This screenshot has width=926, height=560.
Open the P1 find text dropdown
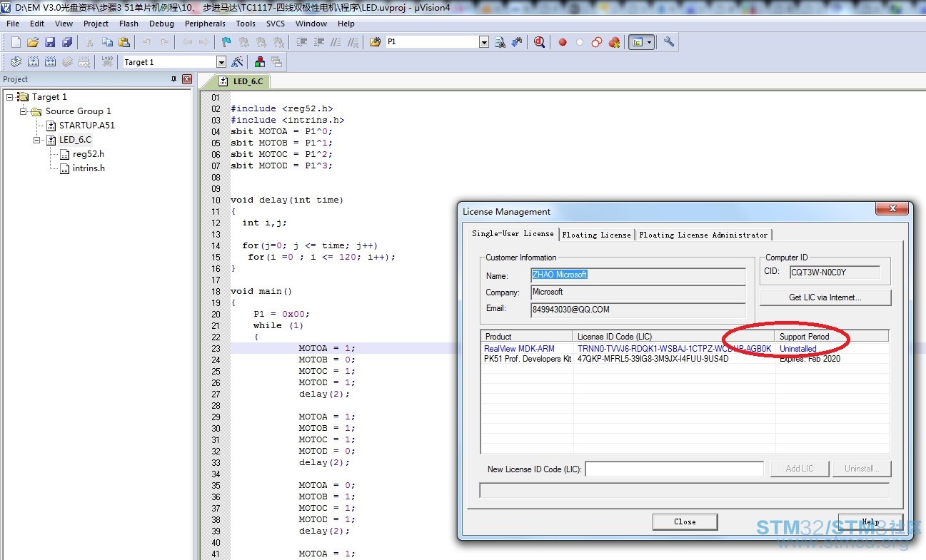(484, 42)
